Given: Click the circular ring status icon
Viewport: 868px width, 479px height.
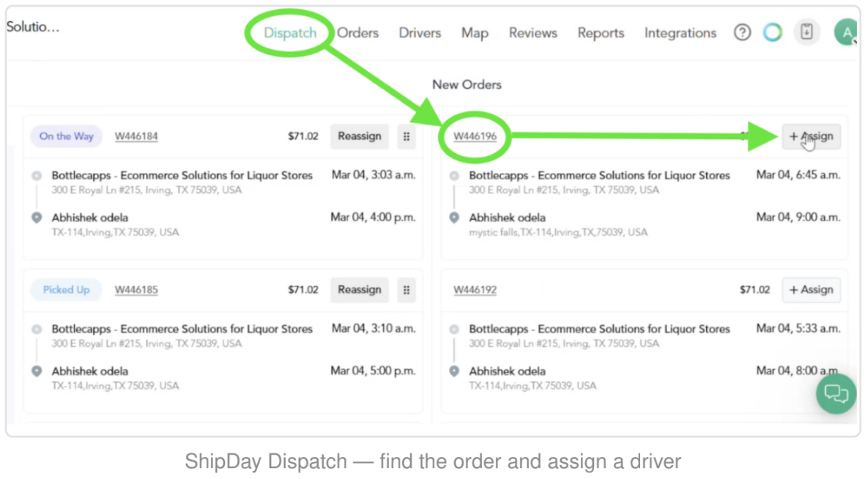Looking at the screenshot, I should coord(773,33).
